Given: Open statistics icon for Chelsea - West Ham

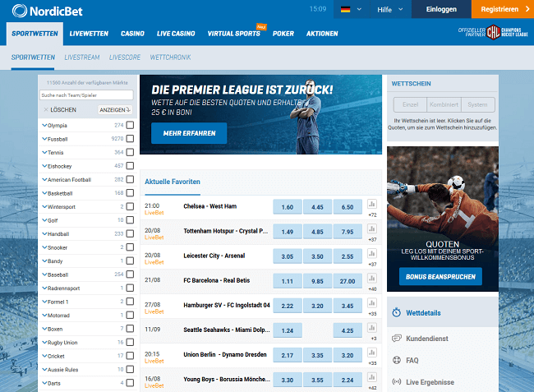Looking at the screenshot, I should click(372, 204).
